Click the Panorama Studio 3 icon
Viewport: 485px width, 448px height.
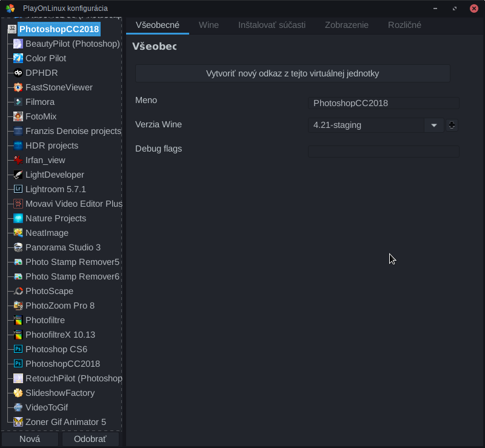point(18,247)
